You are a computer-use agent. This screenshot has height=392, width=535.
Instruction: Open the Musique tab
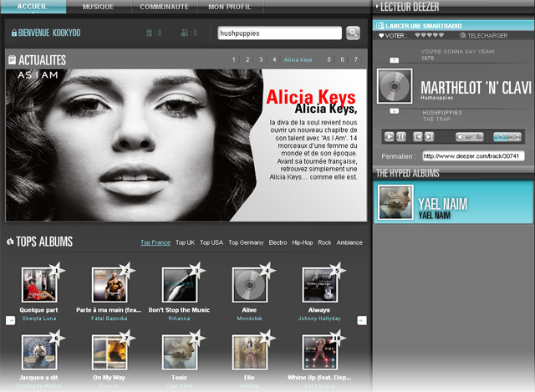99,6
